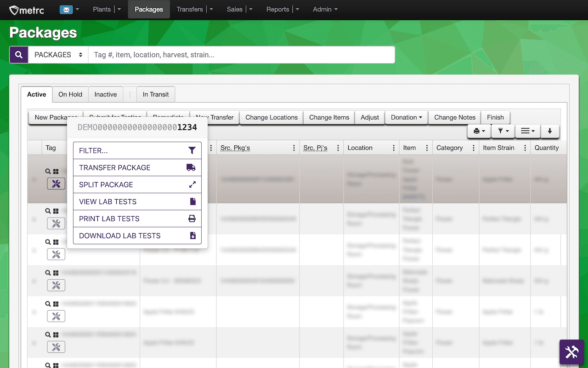
Task: Click the Change Locations button
Action: coord(271,117)
